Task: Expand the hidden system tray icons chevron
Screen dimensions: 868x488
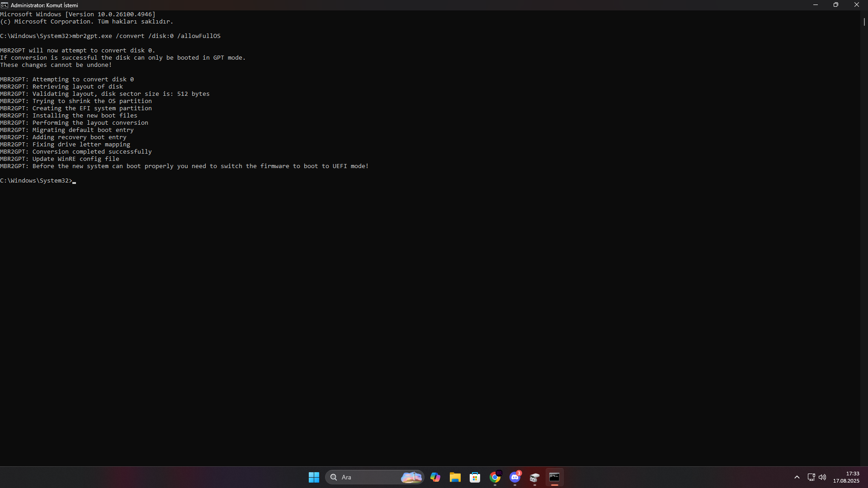Action: click(797, 477)
